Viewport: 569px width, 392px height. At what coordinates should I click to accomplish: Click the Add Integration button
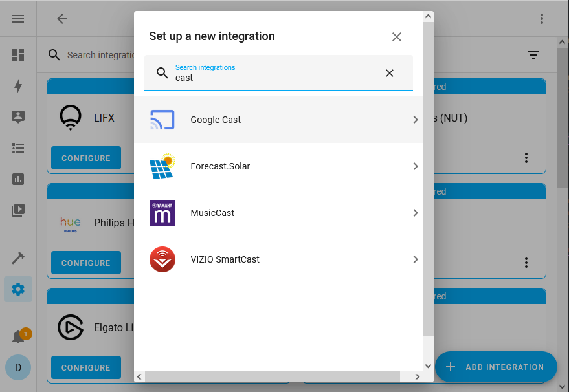pyautogui.click(x=496, y=367)
